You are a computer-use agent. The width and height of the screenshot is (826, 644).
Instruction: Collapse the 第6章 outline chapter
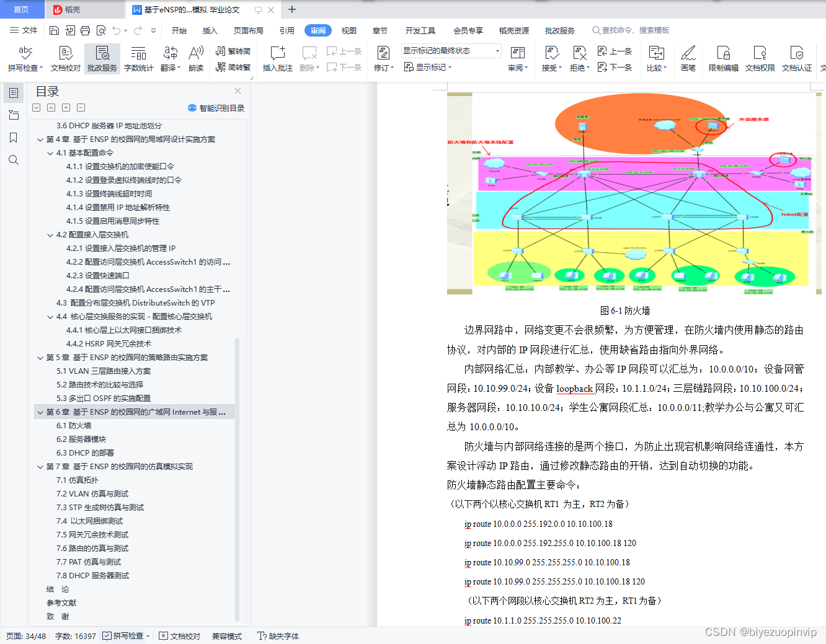[40, 412]
